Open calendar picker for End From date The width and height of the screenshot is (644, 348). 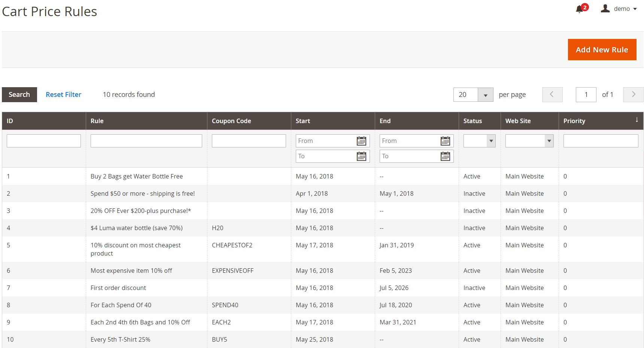click(x=445, y=141)
